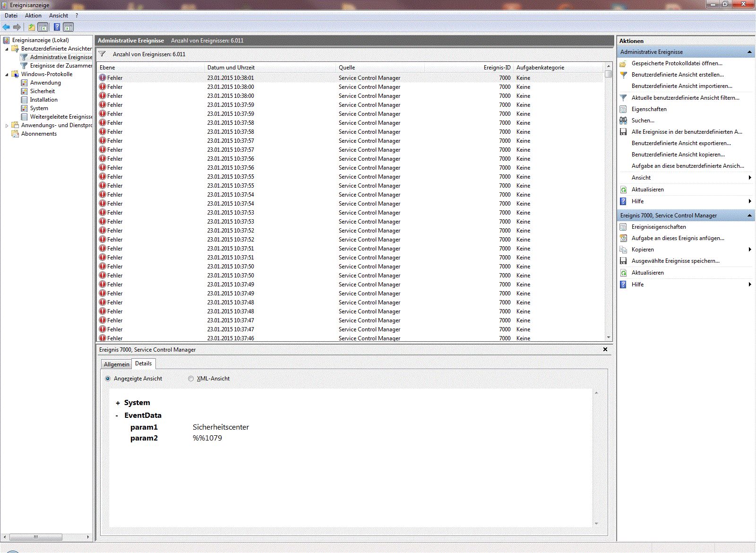
Task: Switch to the Details tab
Action: pos(143,363)
